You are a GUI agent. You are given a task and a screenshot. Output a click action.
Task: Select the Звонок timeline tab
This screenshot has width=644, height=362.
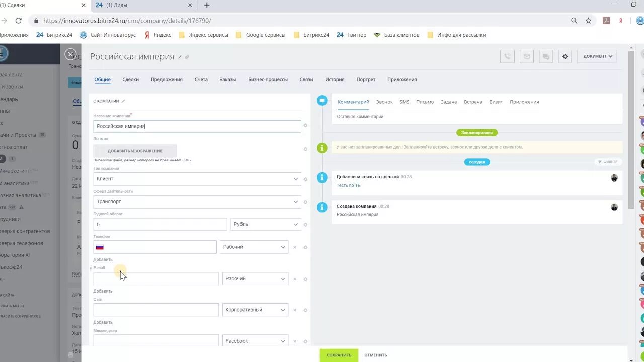point(384,102)
